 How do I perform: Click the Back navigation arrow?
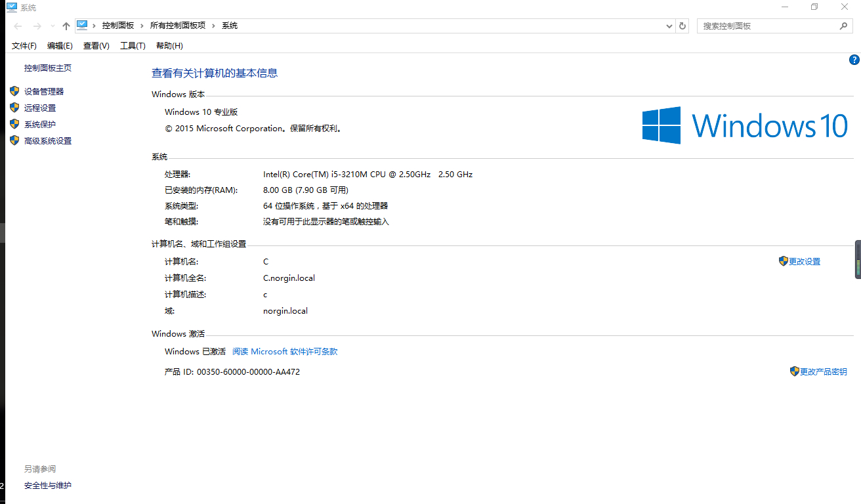(18, 26)
